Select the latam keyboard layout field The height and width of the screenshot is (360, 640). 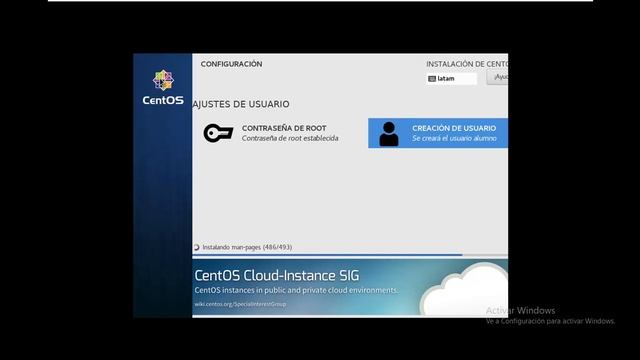(451, 79)
